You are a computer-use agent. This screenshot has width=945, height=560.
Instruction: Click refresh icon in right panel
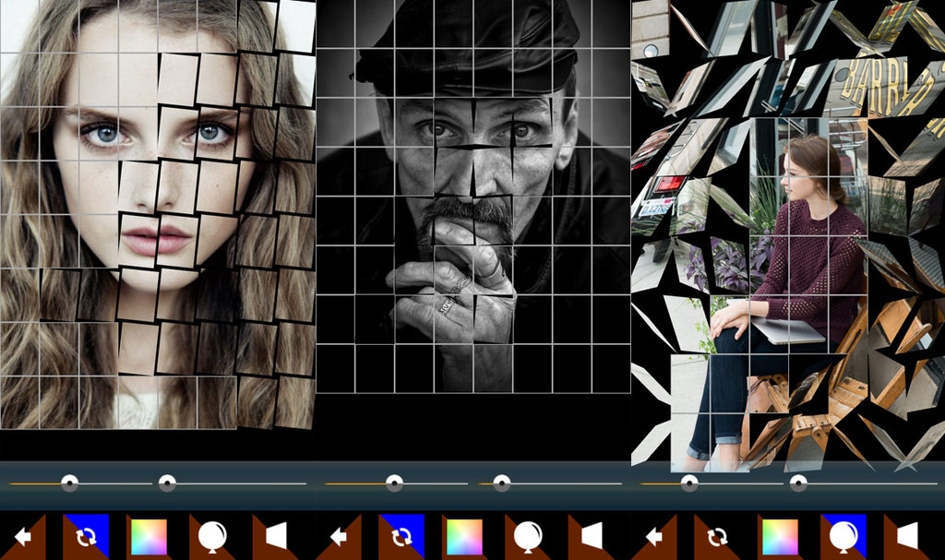click(717, 536)
